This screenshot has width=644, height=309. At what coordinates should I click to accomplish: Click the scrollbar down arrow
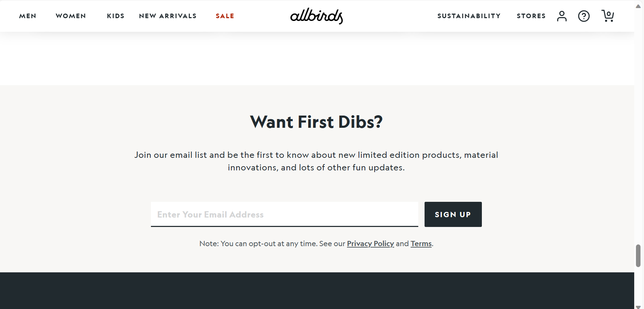pos(638,307)
